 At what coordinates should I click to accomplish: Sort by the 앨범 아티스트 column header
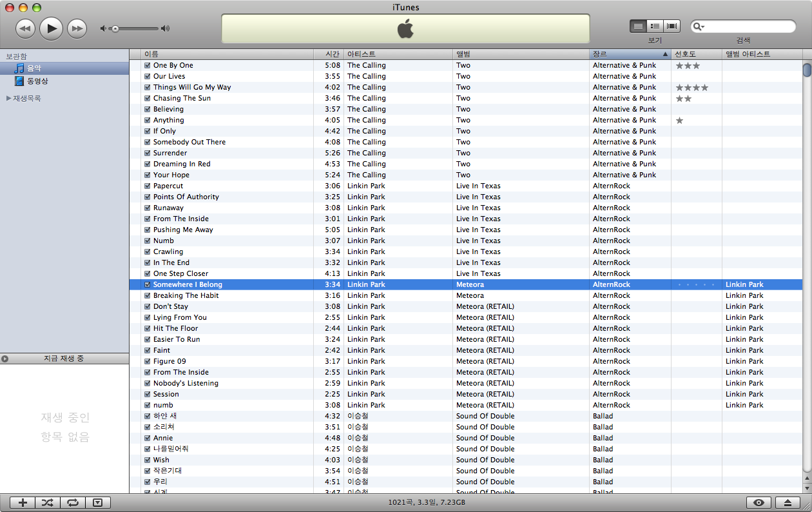pyautogui.click(x=762, y=54)
